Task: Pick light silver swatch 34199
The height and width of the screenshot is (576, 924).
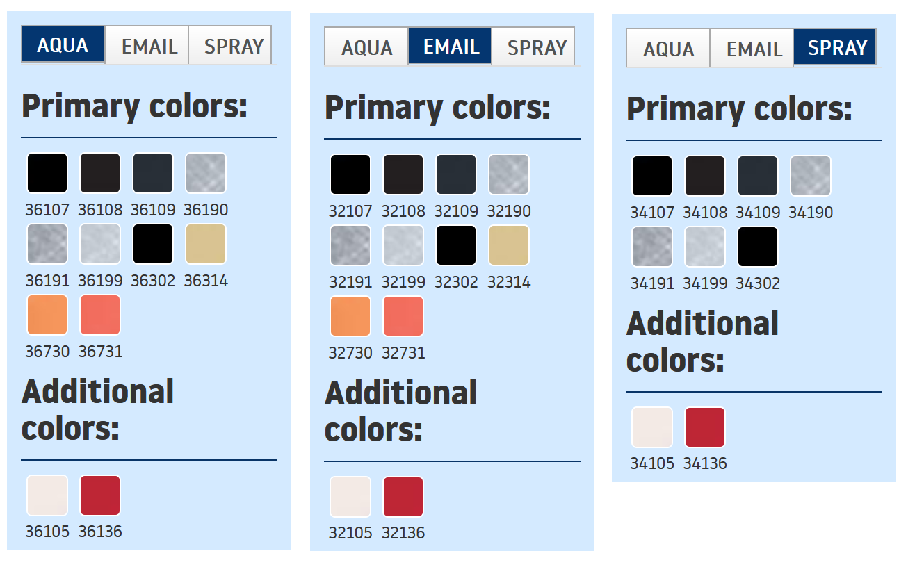Action: tap(705, 247)
